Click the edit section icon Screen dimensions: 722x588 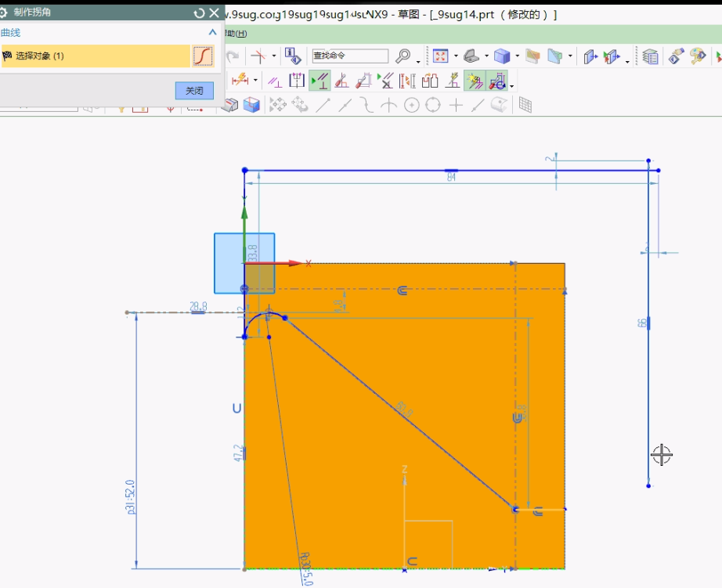coord(590,56)
